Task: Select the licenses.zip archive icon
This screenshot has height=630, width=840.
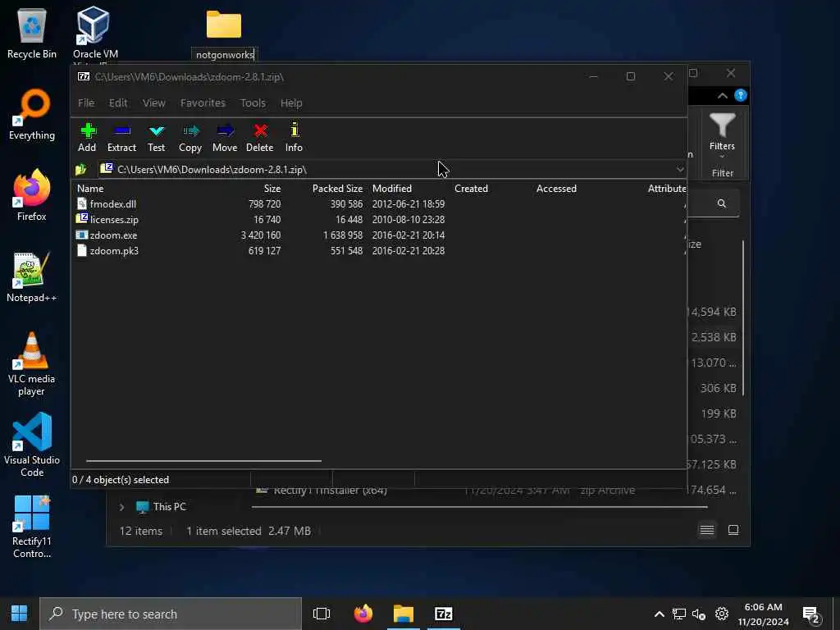Action: point(81,218)
